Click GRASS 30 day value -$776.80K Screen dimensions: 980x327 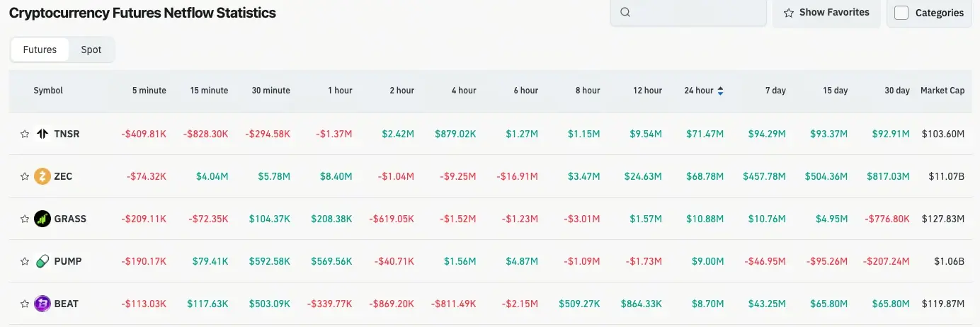pyautogui.click(x=886, y=219)
